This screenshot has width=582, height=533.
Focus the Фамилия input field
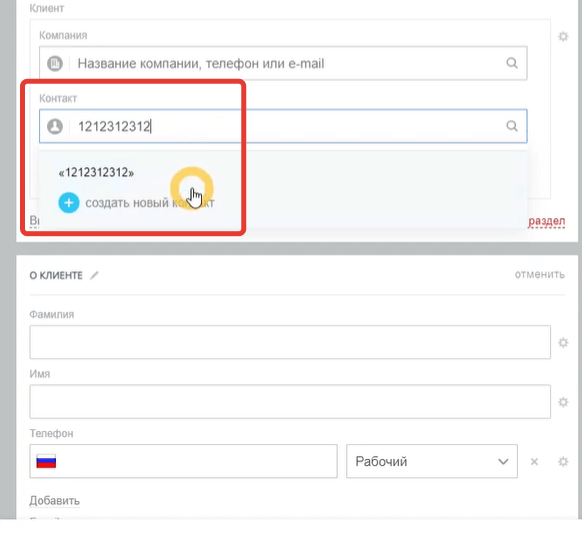[290, 342]
